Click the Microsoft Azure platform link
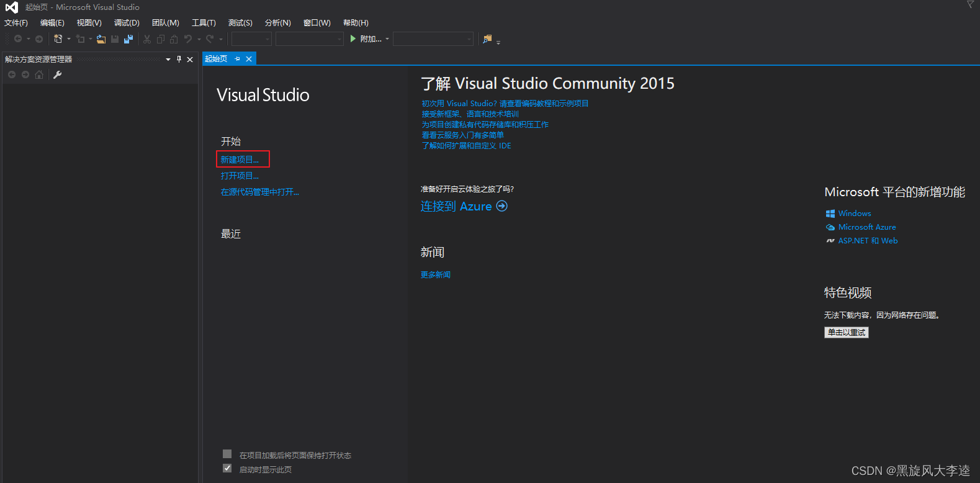The height and width of the screenshot is (483, 980). point(867,227)
